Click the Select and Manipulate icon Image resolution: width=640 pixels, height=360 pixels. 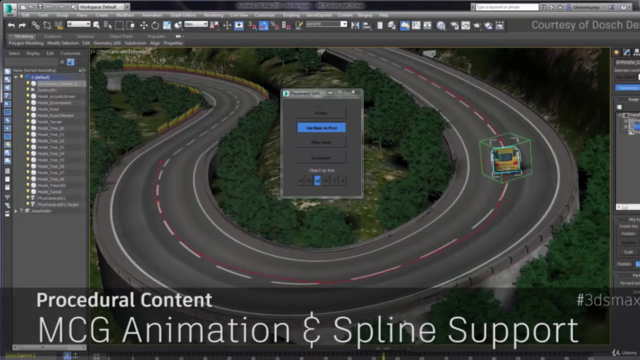click(x=227, y=26)
